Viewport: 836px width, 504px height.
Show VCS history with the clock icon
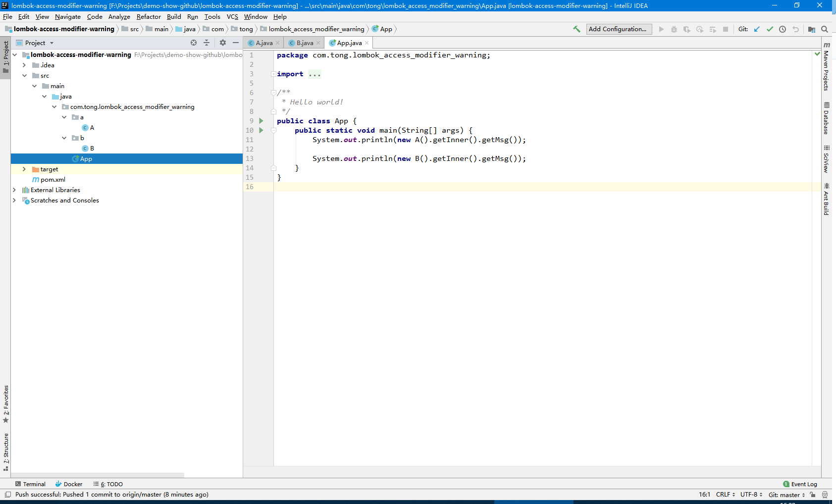click(x=783, y=29)
